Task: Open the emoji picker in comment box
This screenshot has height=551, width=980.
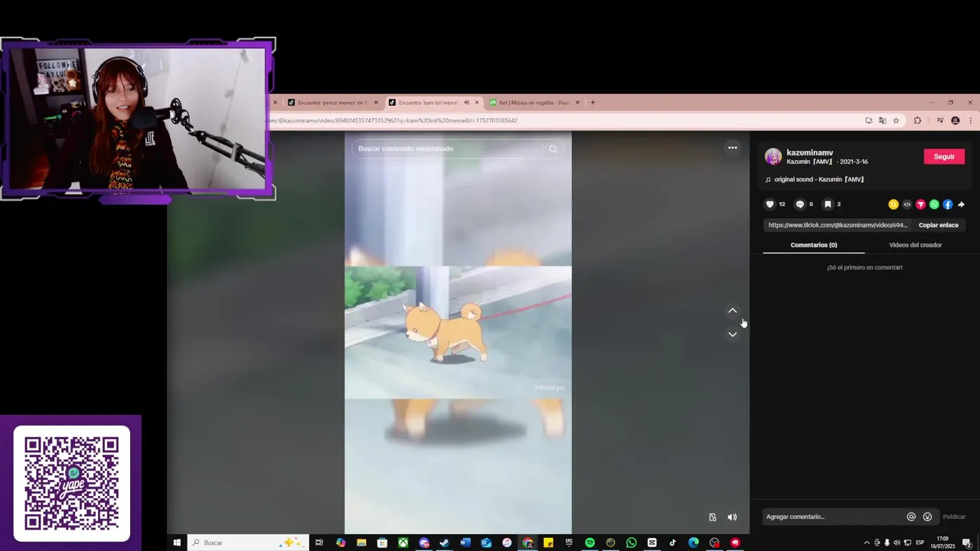Action: click(x=927, y=517)
